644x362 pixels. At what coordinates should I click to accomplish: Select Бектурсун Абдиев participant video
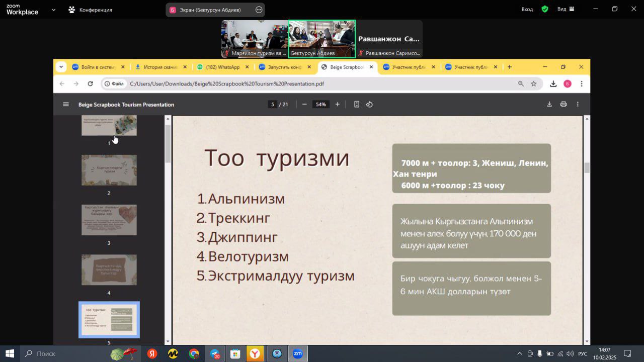click(x=322, y=39)
